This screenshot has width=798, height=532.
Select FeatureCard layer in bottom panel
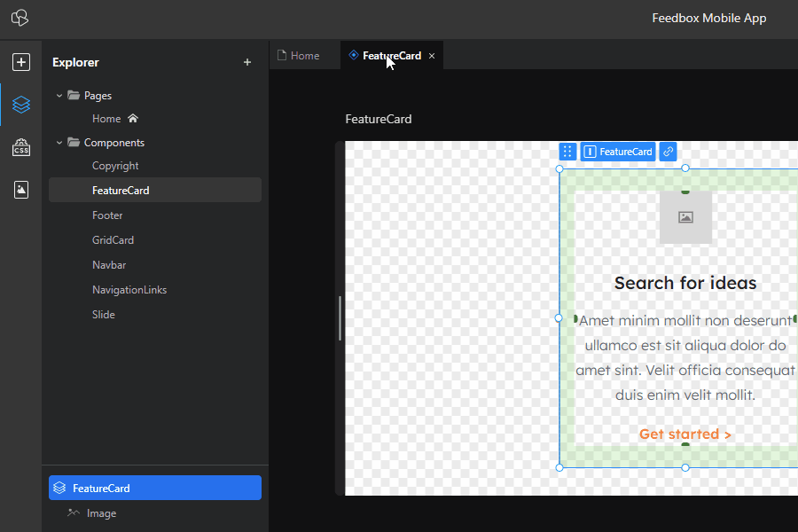tap(155, 489)
